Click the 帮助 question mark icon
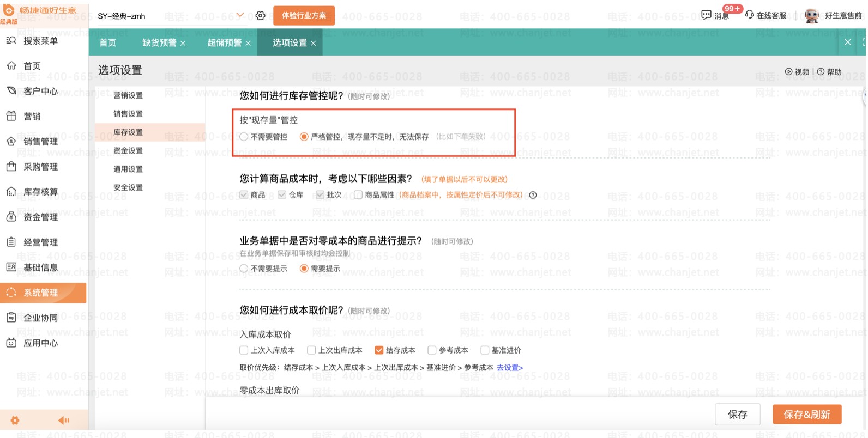The image size is (868, 438). click(x=821, y=72)
